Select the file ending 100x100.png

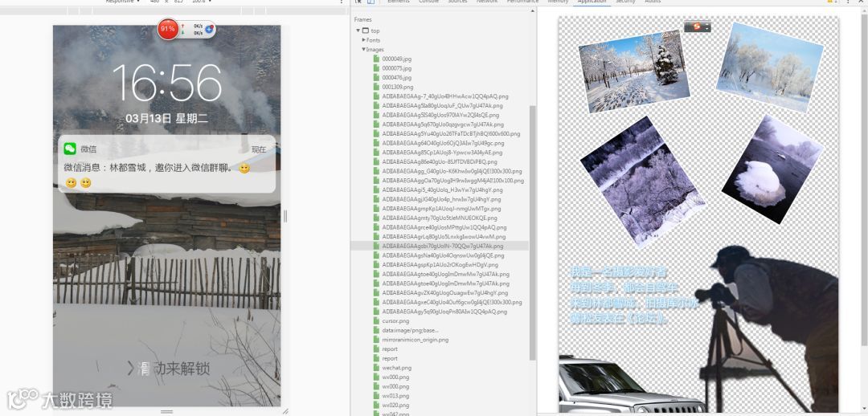pyautogui.click(x=452, y=181)
